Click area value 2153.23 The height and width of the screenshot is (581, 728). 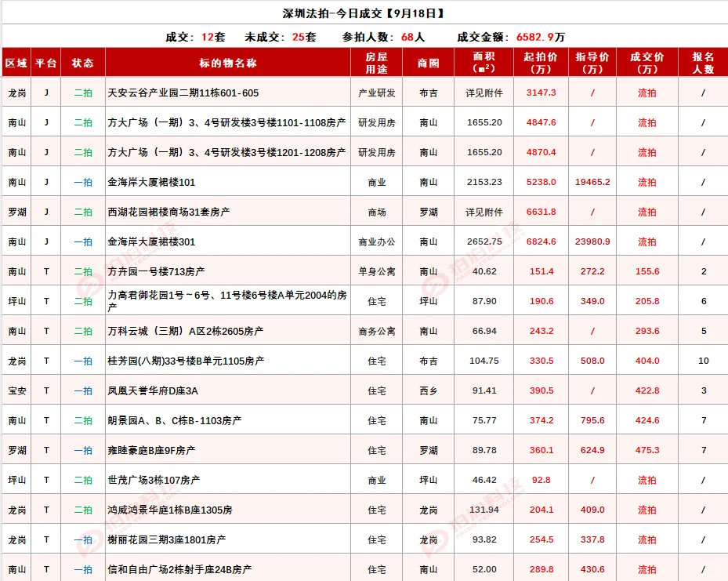coord(484,182)
